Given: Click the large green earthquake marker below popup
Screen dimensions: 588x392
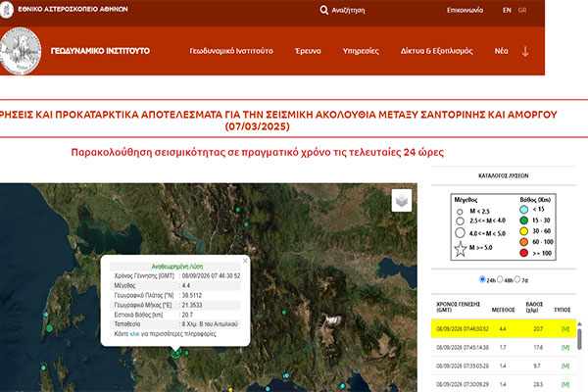Looking at the screenshot, I should click(175, 353).
